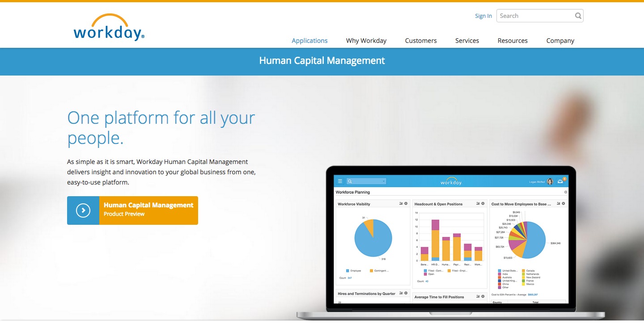Image resolution: width=644 pixels, height=324 pixels.
Task: Click the Human Capital Management banner heading
Action: coord(322,61)
